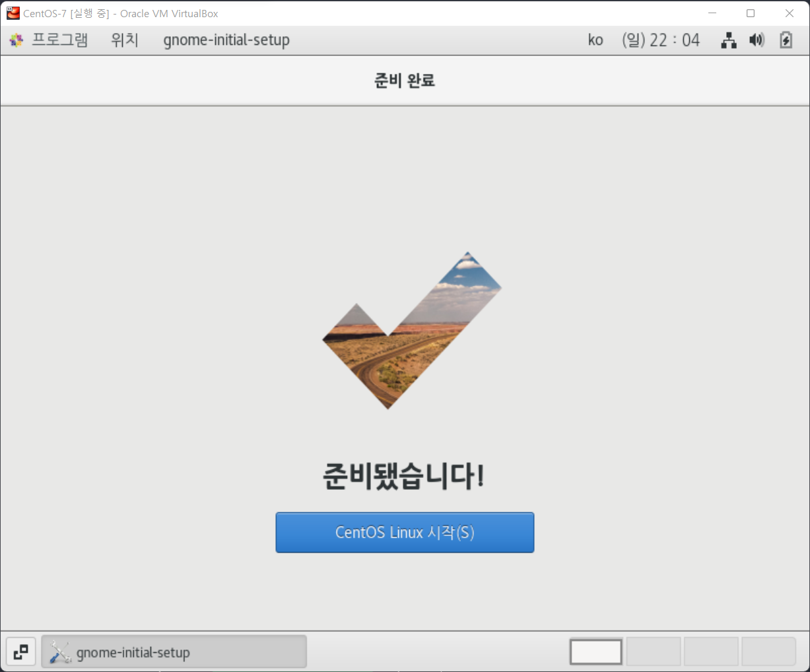Click the GNOME foot icon beside 프로그램

click(x=17, y=40)
